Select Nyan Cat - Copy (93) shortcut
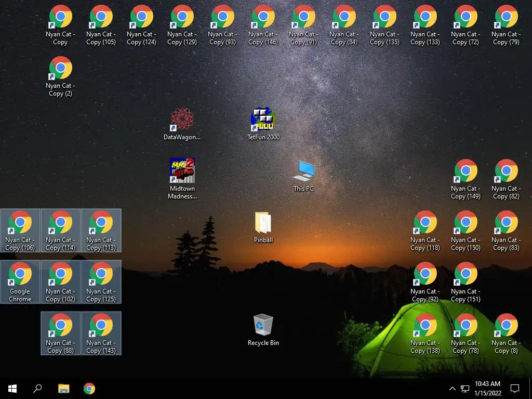Screen dimensions: 532x399 coord(222,25)
